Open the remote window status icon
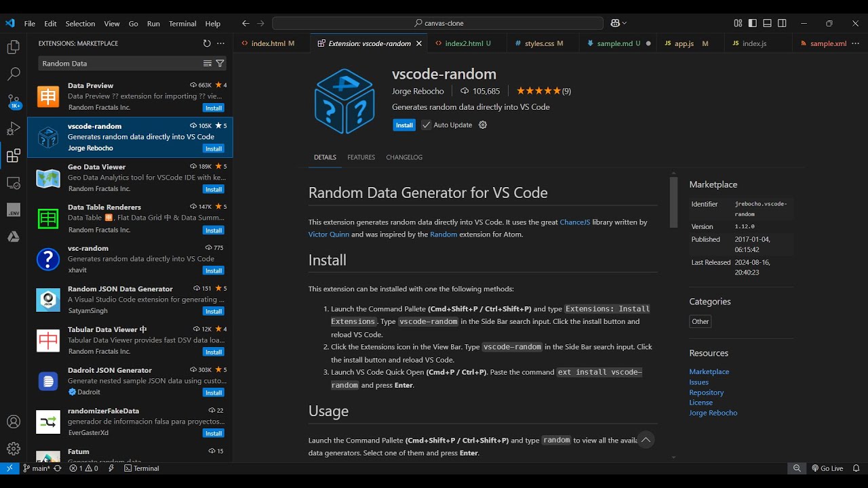868x488 pixels. pos(9,468)
